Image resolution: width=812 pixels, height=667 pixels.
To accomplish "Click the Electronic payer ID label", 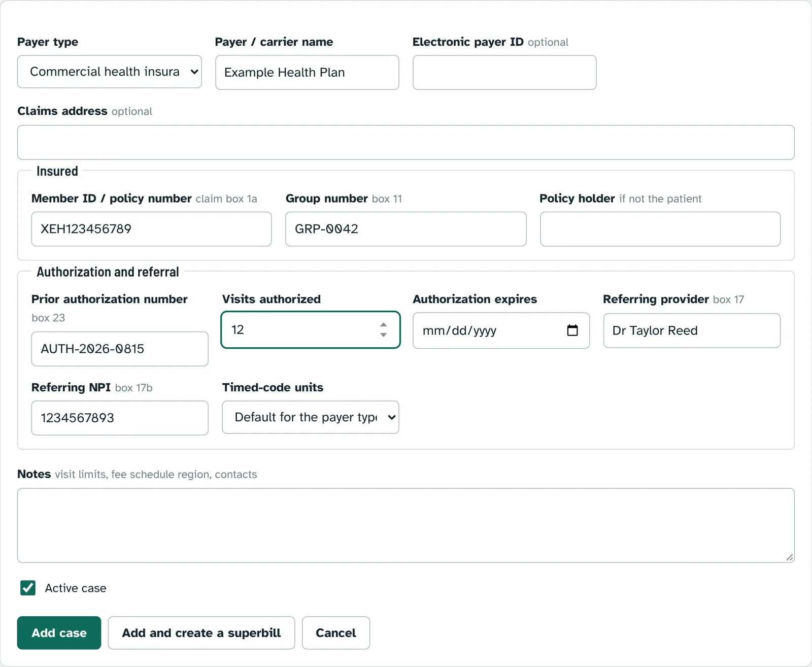I will tap(468, 42).
